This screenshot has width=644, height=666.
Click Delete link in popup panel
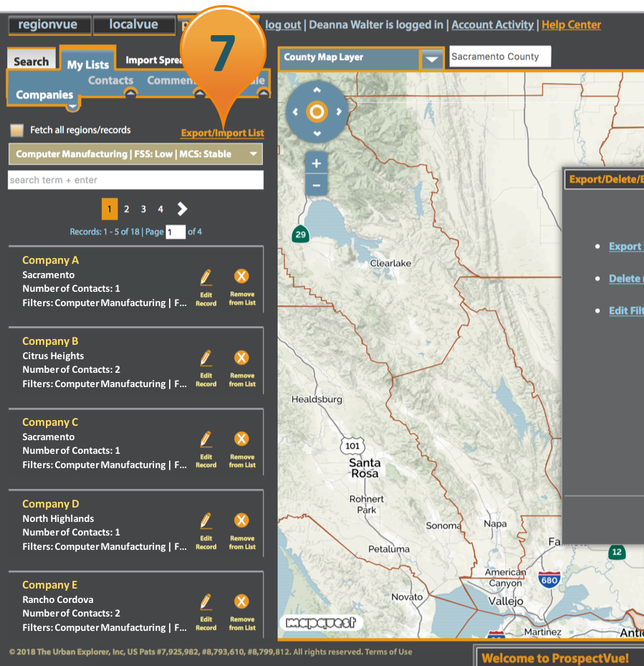pos(626,279)
